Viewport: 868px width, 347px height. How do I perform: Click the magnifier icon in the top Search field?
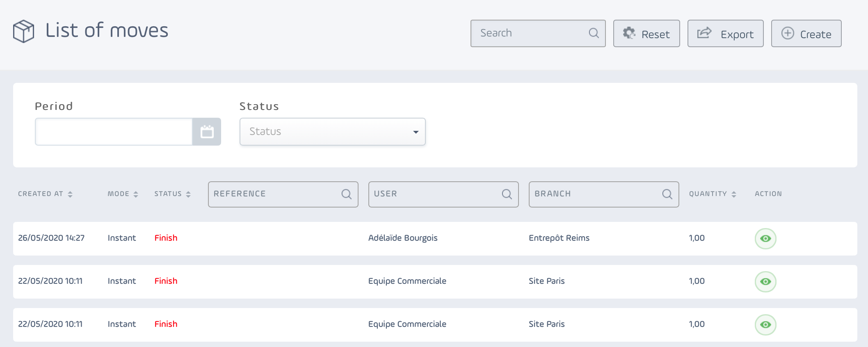point(594,33)
